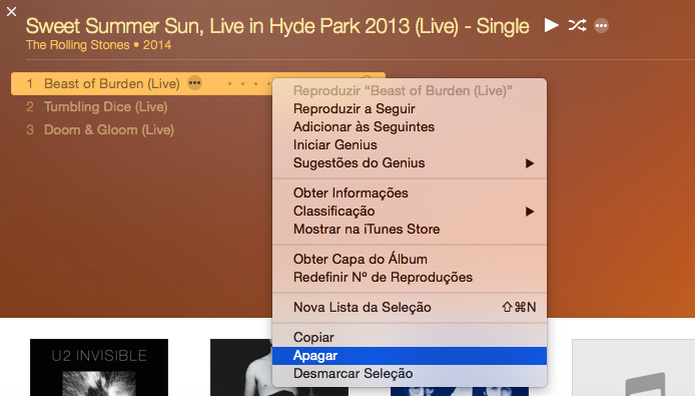Viewport: 695px width, 396px height.
Task: Open the U2 Invisible album thumbnail
Action: click(99, 368)
